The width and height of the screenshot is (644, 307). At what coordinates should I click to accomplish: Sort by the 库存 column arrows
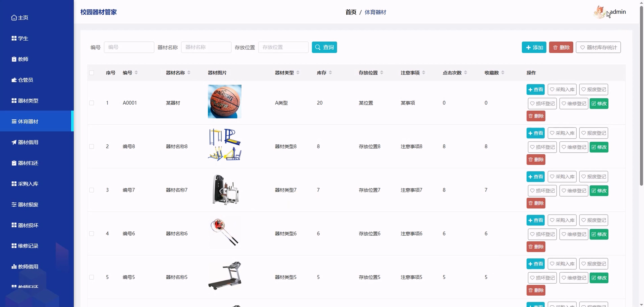330,73
